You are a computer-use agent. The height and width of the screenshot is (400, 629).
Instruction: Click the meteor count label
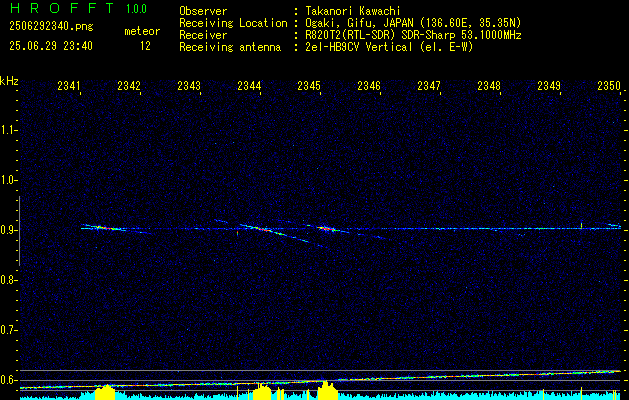coord(142,31)
